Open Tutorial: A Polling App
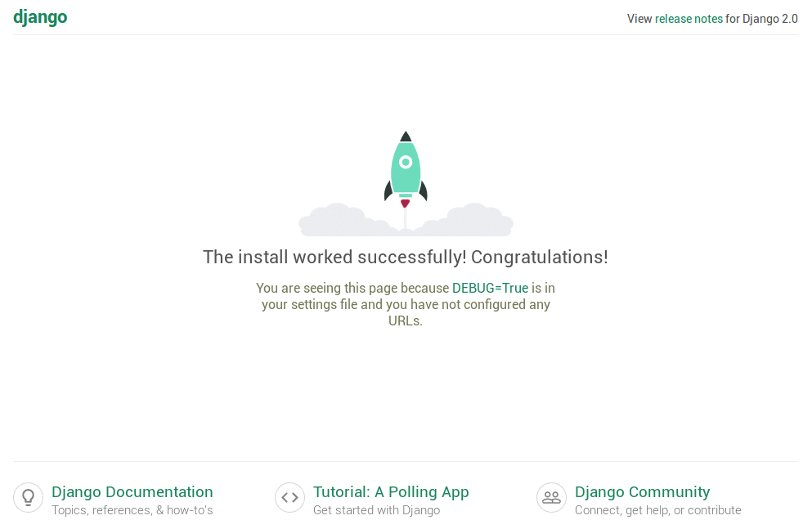 click(x=391, y=491)
